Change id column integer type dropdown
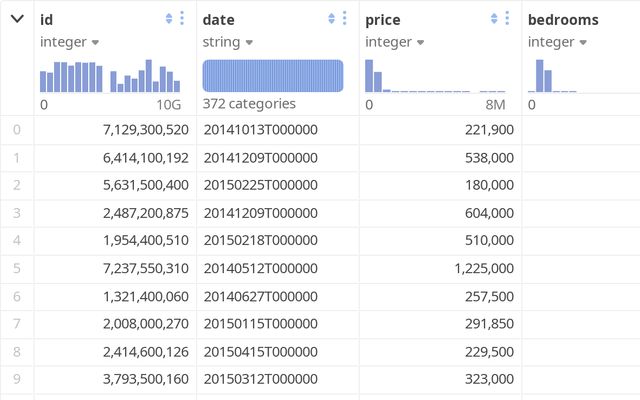The height and width of the screenshot is (400, 640). pos(69,42)
